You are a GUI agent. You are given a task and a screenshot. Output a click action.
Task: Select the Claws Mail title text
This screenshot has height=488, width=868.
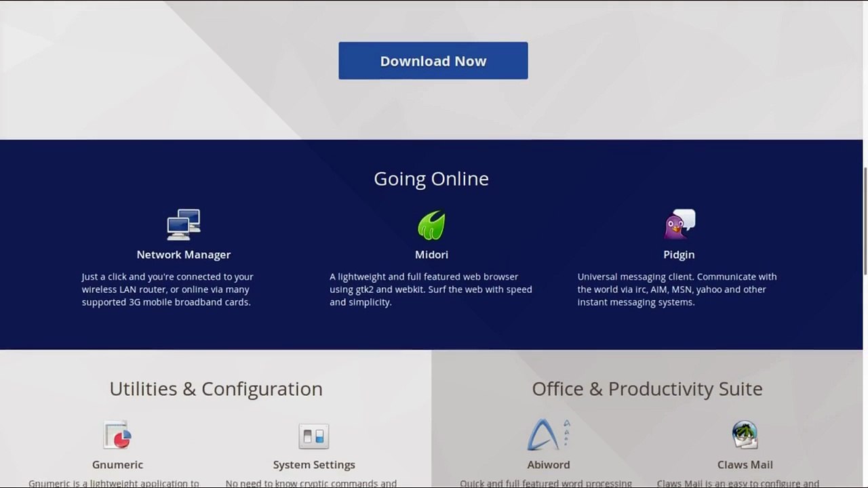point(745,465)
